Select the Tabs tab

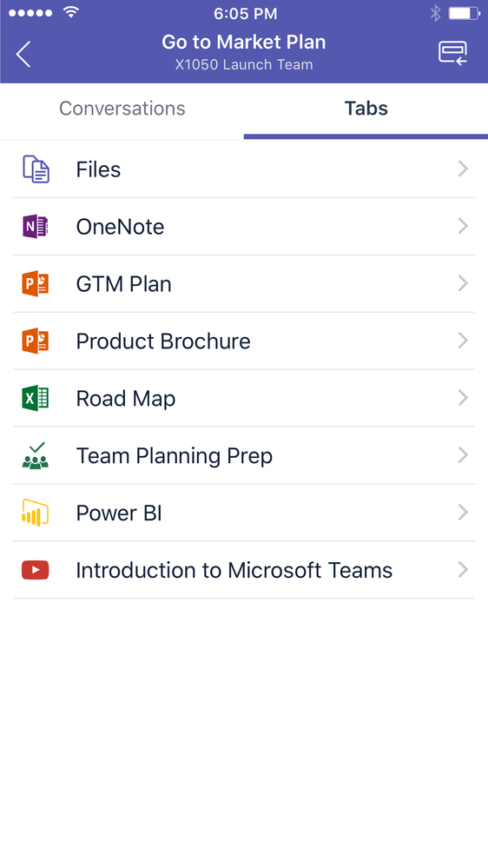(x=366, y=109)
